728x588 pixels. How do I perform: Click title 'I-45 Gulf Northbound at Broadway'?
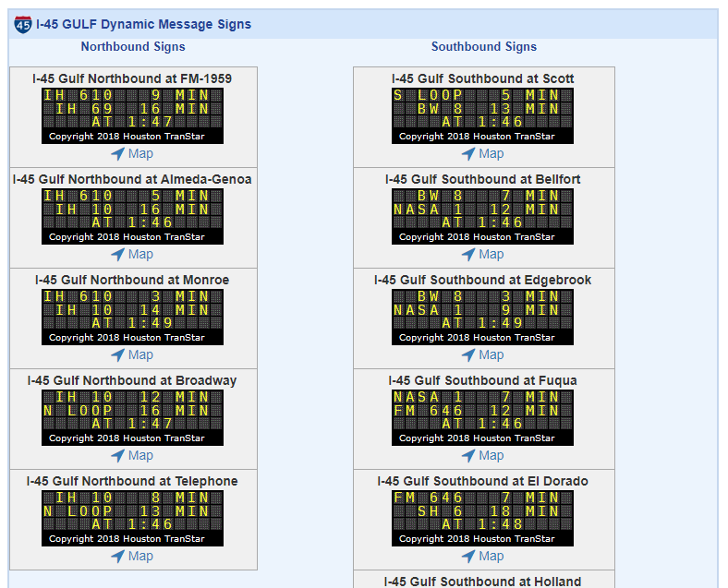[x=132, y=380]
